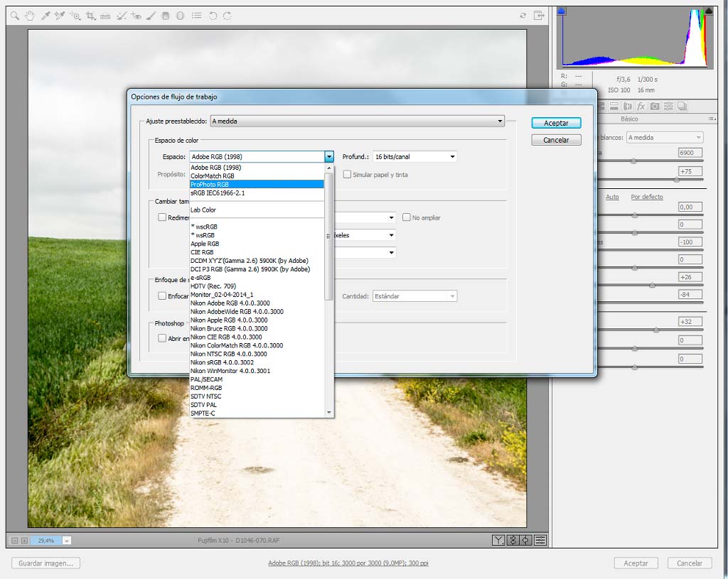
Task: Choose sRGB IEC61966-2.1 color space
Action: [257, 193]
